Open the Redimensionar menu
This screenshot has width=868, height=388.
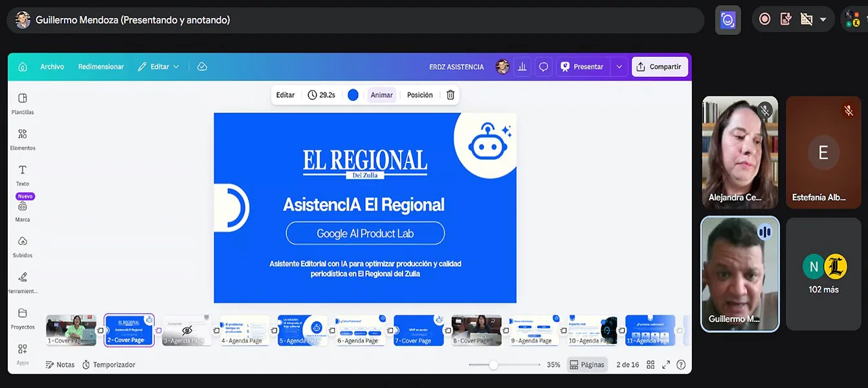click(101, 67)
